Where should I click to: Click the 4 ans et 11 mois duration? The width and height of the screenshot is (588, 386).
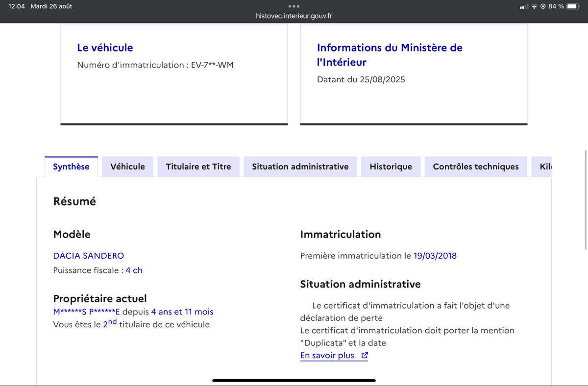coord(182,312)
